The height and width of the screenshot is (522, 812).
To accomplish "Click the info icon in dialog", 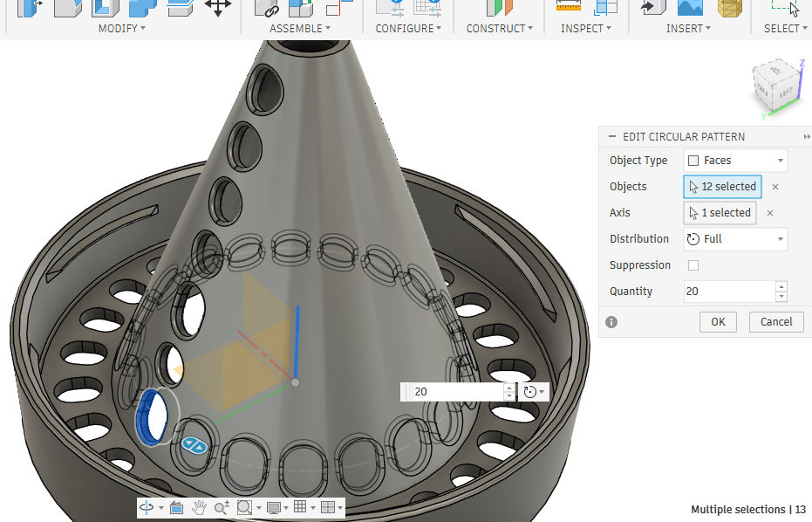I will tap(611, 321).
